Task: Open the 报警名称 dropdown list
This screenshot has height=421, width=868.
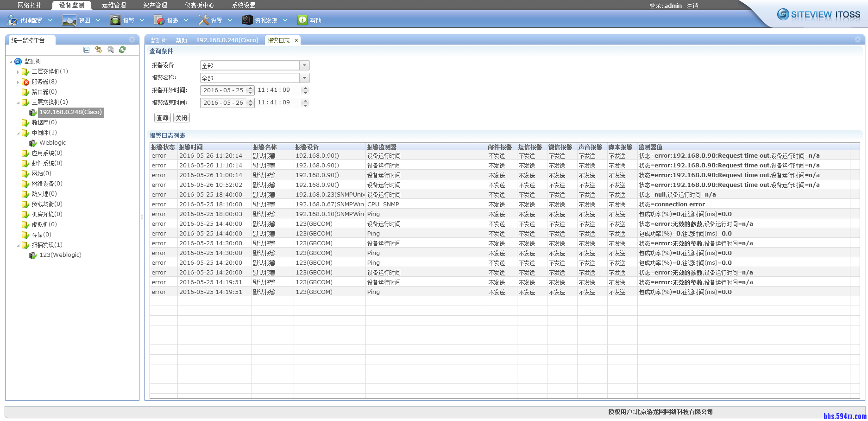Action: [x=304, y=78]
